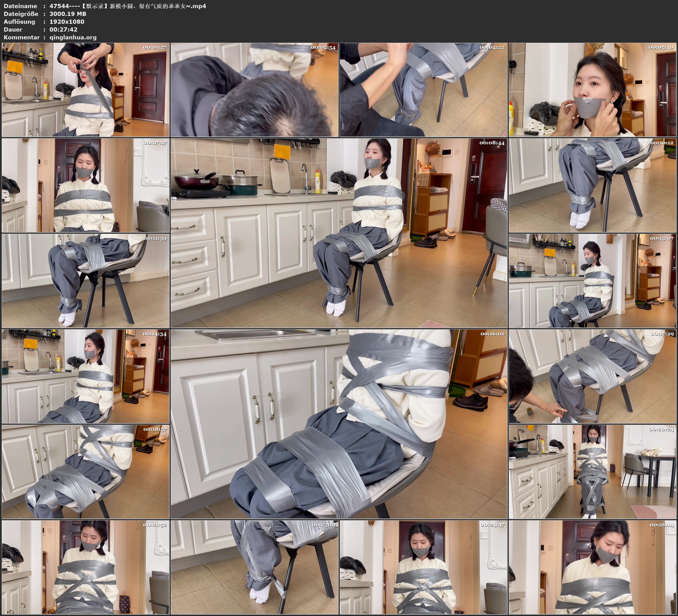Viewport: 678px width, 616px height.
Task: Select the large frame at 00:08:44
Action: coord(339,233)
